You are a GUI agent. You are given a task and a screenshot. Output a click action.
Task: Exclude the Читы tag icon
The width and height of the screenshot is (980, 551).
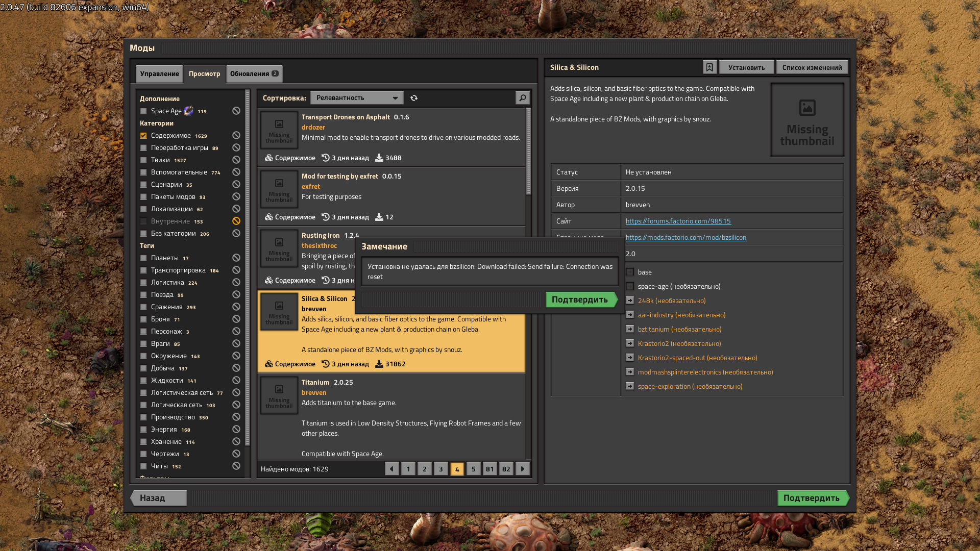tap(236, 466)
